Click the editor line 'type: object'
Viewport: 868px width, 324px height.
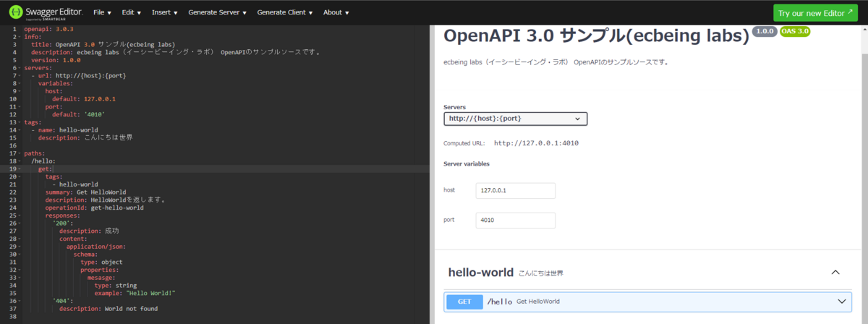coord(101,263)
